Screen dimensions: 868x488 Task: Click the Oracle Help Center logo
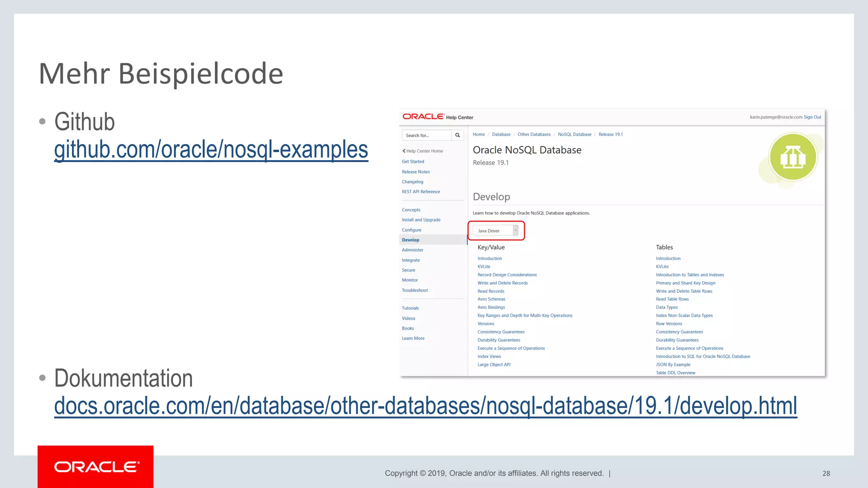click(438, 116)
